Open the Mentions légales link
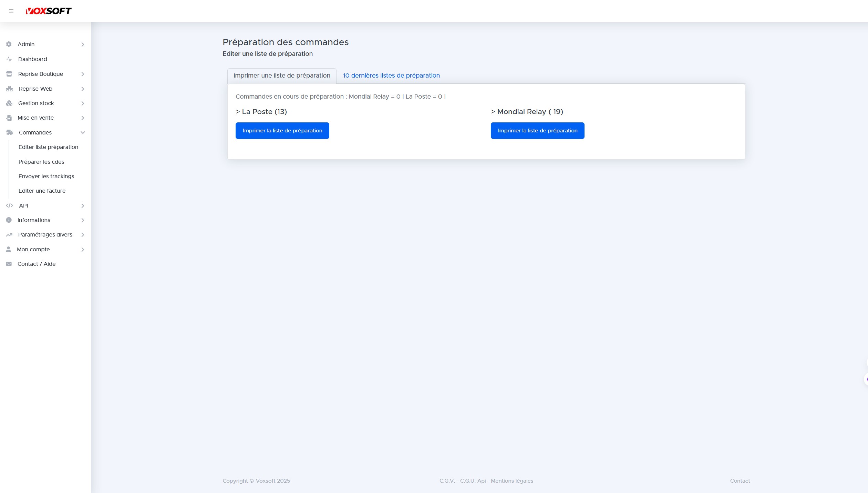This screenshot has height=493, width=868. click(x=511, y=481)
